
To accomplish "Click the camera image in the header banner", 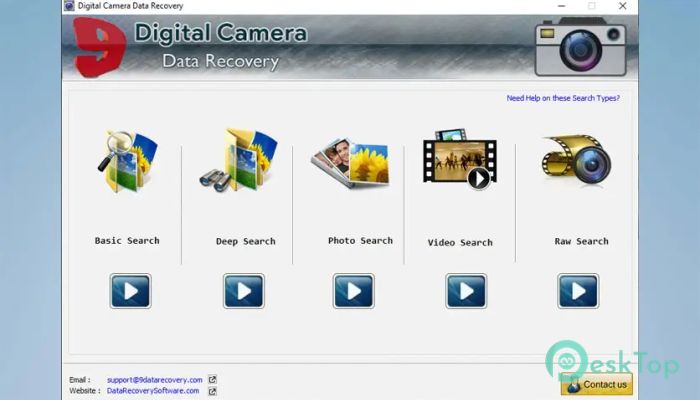I will click(x=580, y=46).
